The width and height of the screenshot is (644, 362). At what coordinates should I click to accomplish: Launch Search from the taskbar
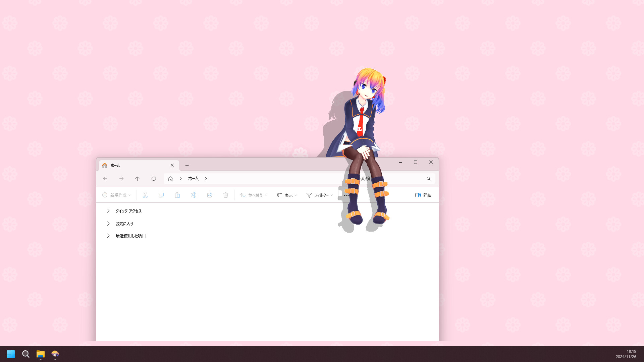pos(25,354)
